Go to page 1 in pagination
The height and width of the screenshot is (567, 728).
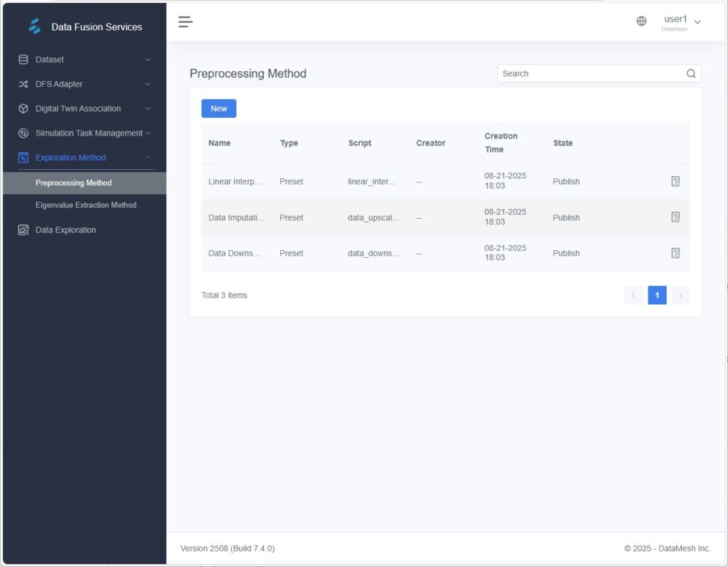pos(657,295)
